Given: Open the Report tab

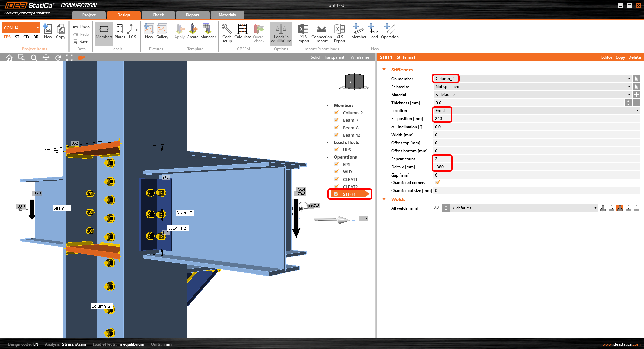Looking at the screenshot, I should click(x=193, y=15).
